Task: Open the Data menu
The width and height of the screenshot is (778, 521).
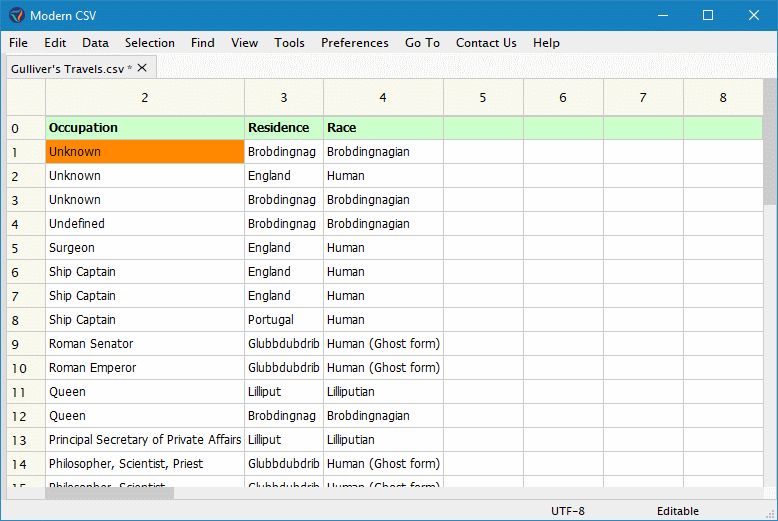Action: pyautogui.click(x=95, y=43)
